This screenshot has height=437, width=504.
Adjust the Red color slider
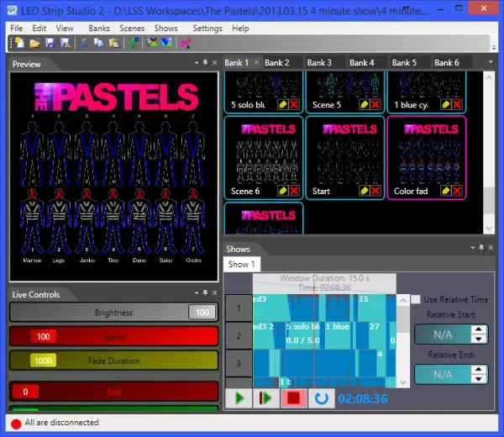click(113, 392)
